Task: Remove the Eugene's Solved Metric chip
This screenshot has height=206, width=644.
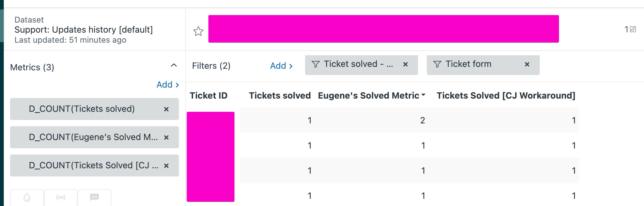Action: coord(166,138)
